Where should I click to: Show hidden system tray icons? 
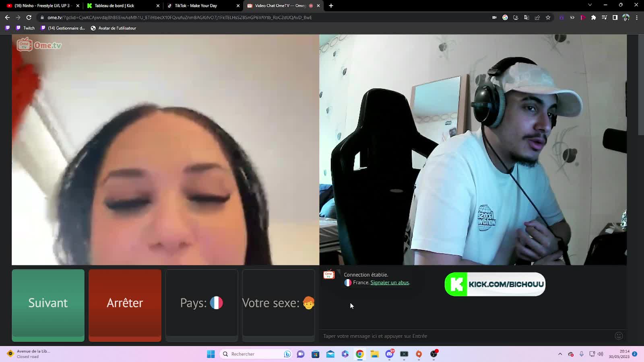560,354
